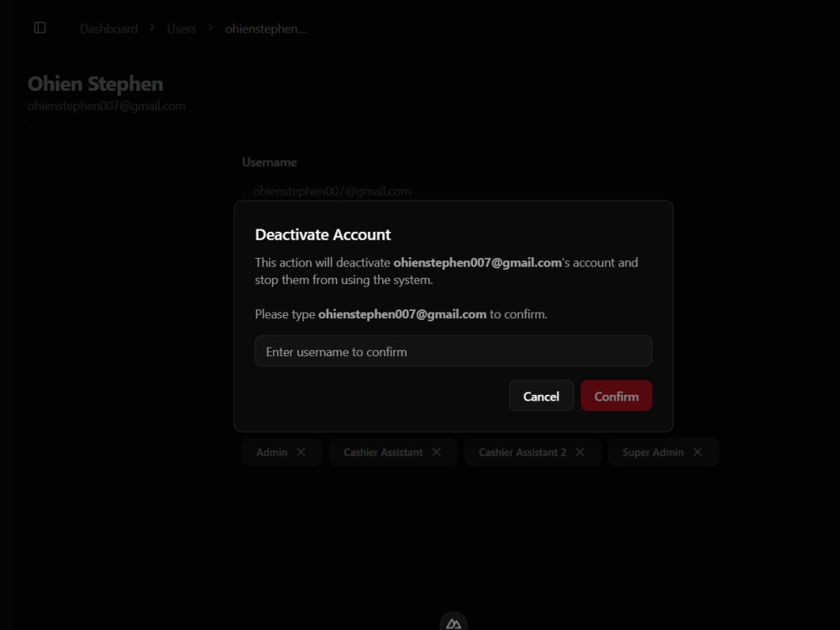This screenshot has width=840, height=630.
Task: Open the Dashboard breadcrumb link
Action: coord(108,29)
